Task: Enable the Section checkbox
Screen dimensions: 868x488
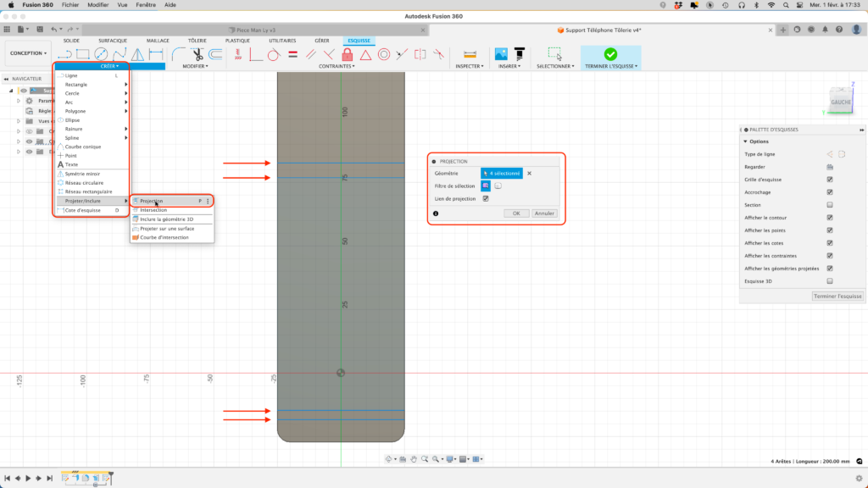Action: (830, 205)
